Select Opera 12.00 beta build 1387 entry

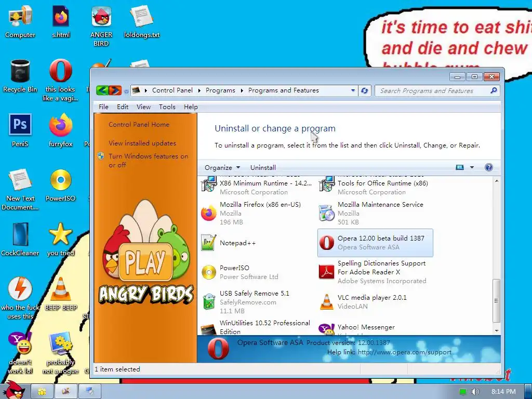375,243
